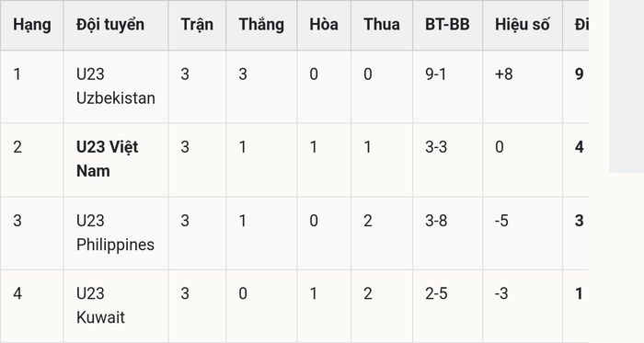Click the BT-BB column header

click(447, 25)
